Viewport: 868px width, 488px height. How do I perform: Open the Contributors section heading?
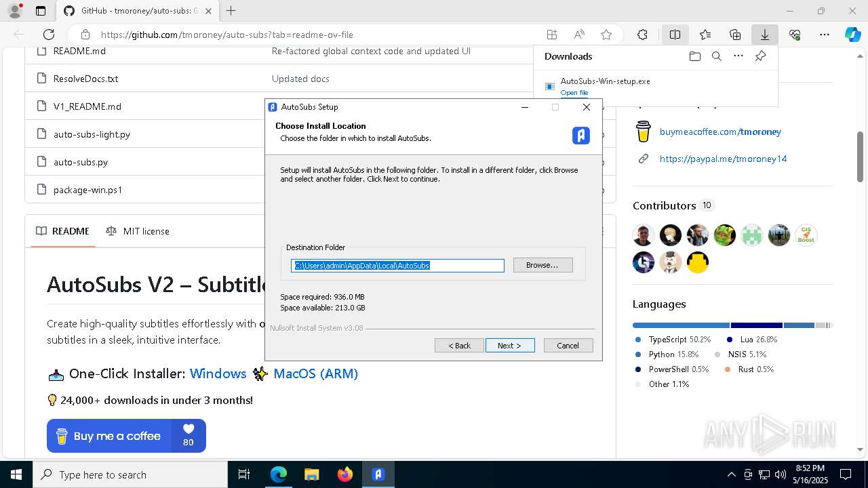[665, 205]
